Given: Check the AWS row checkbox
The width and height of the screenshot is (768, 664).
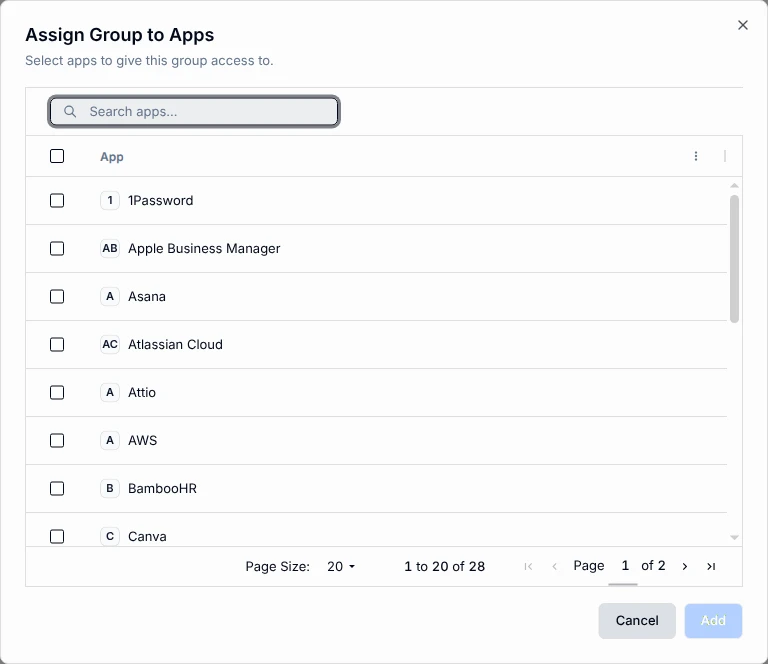Looking at the screenshot, I should click(x=57, y=440).
